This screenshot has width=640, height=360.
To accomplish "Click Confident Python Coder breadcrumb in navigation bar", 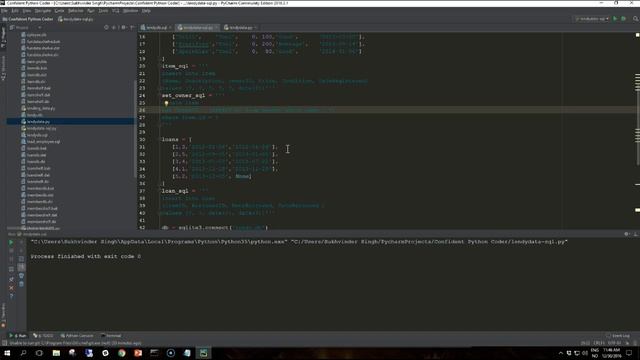I will 28,19.
